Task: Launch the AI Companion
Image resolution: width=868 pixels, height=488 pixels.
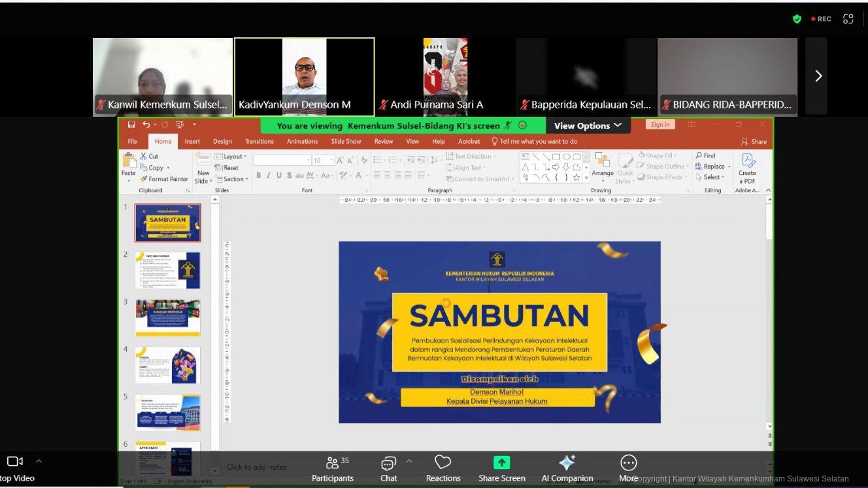Action: coord(567,468)
